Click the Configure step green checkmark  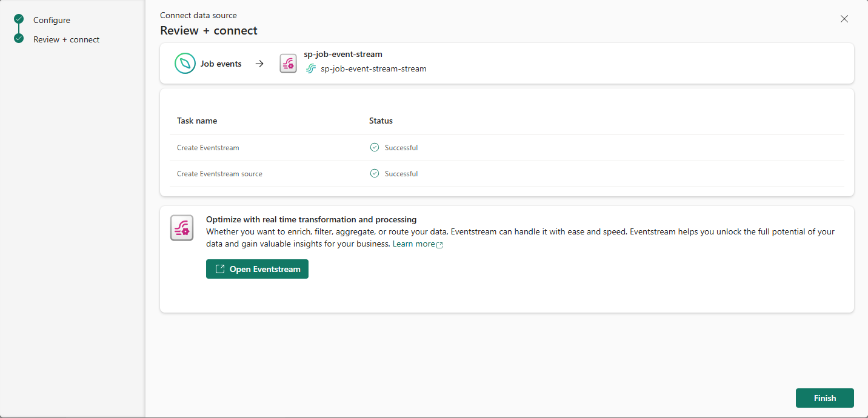19,19
